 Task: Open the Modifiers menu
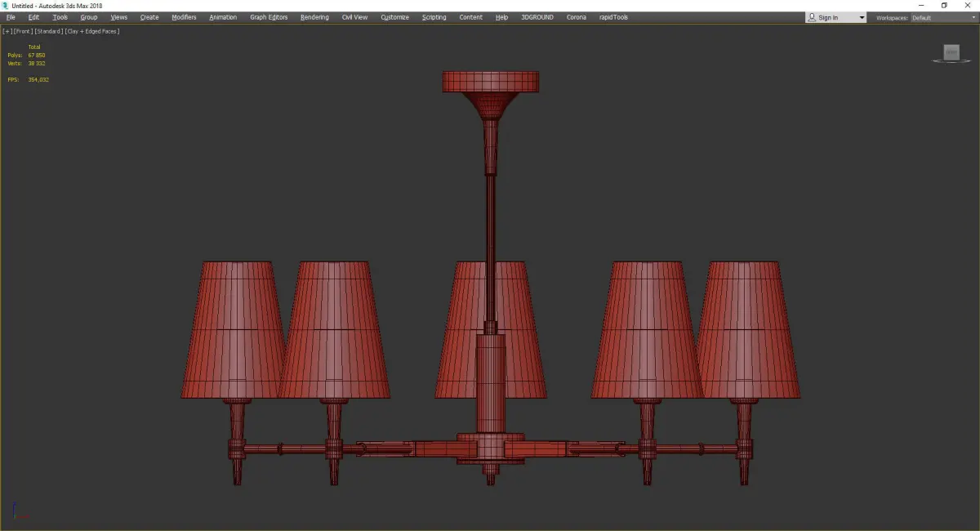184,17
